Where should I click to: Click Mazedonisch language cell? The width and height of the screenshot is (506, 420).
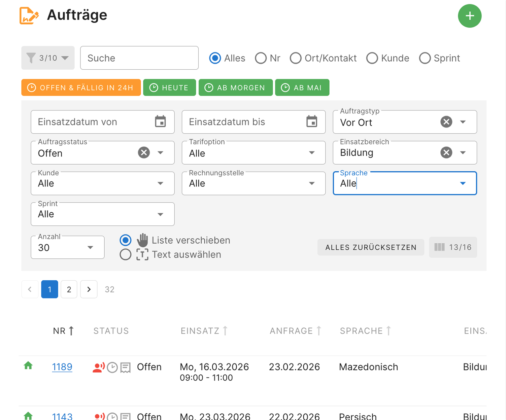(368, 367)
